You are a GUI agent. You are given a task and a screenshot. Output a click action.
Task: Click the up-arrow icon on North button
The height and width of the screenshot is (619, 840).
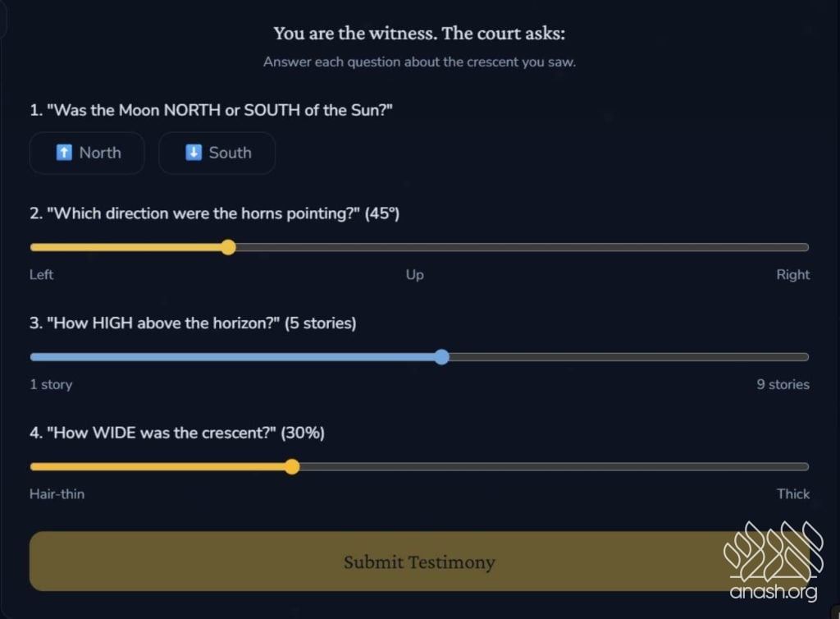[64, 153]
